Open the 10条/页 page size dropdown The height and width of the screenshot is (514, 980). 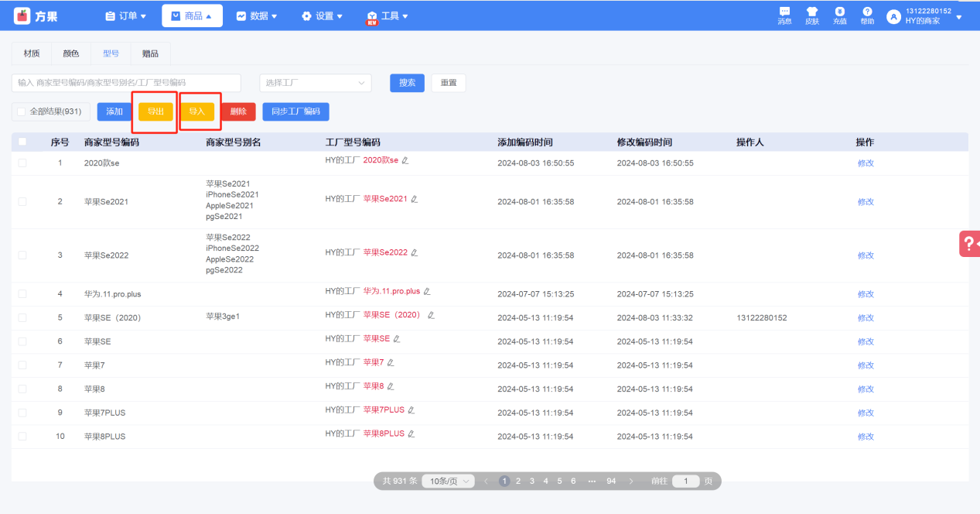448,481
